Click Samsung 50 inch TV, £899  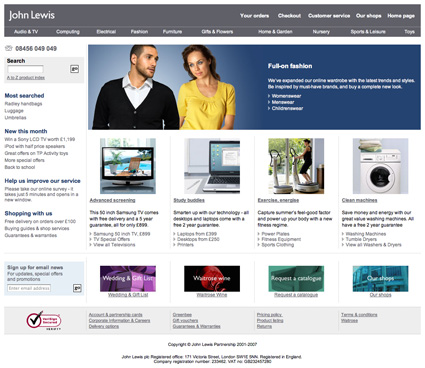(x=122, y=234)
